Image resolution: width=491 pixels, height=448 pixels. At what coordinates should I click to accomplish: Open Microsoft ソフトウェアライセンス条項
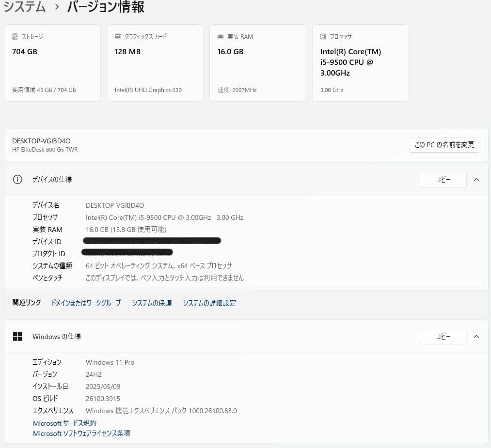coord(81,433)
